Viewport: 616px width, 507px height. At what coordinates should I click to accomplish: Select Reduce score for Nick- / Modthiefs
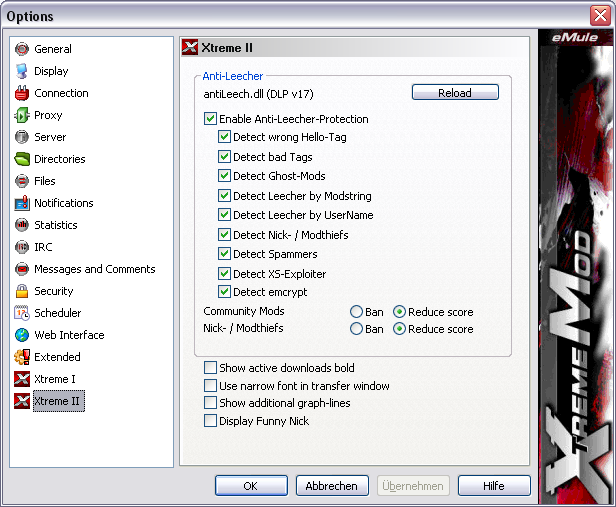tap(400, 329)
